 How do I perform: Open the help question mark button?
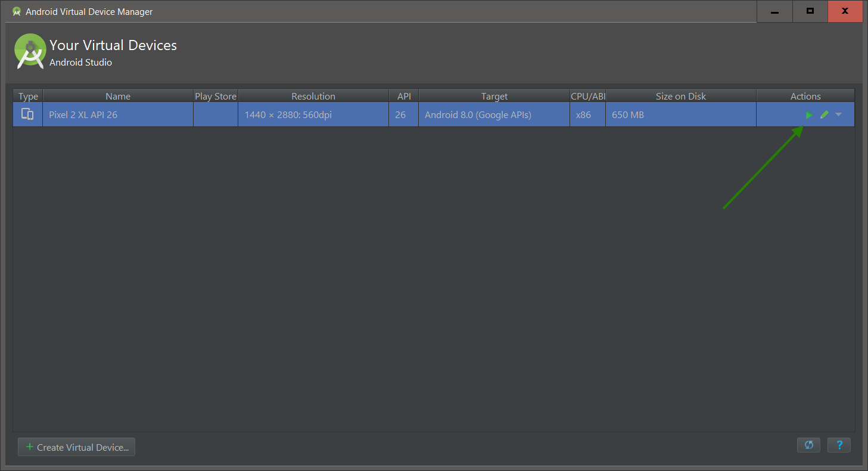(839, 445)
